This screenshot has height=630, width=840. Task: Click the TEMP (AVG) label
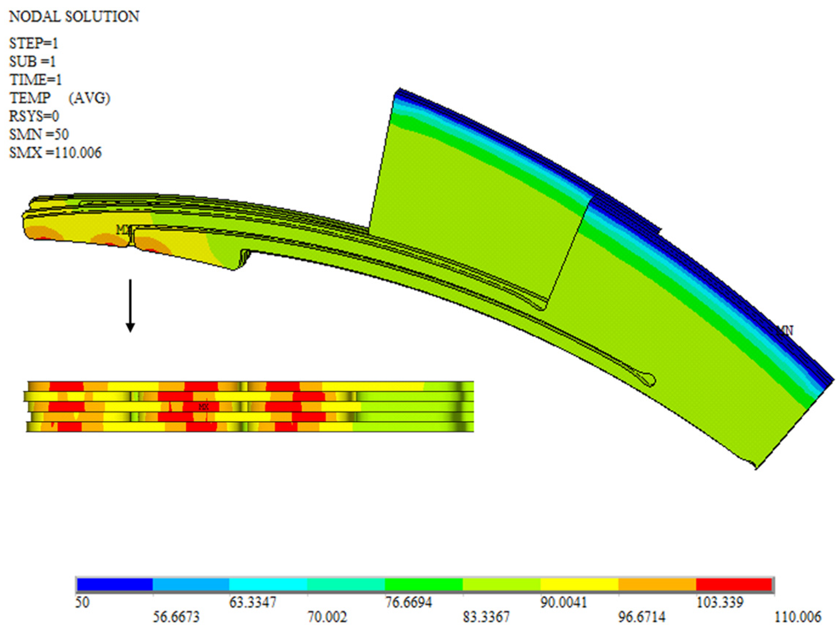coord(60,98)
